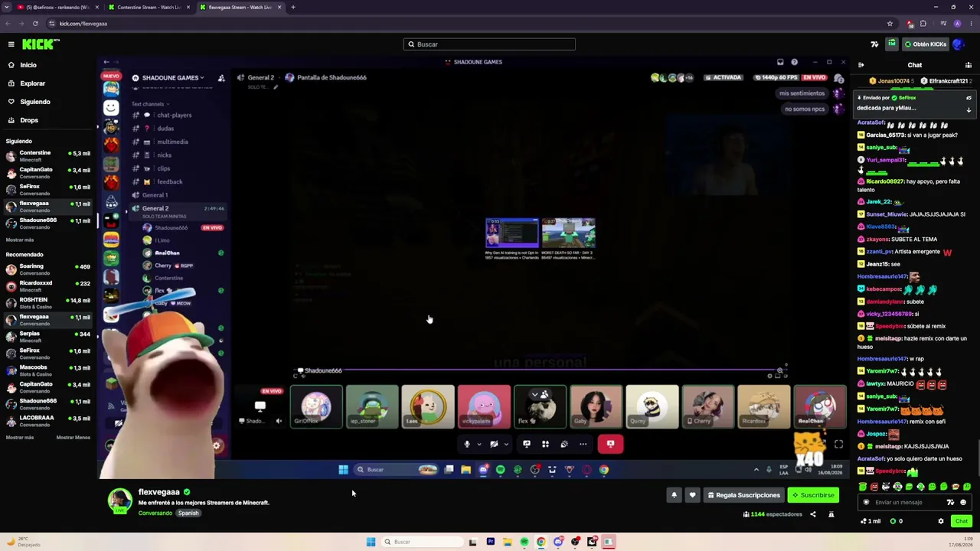
Task: Hide the pinned message from SeFirox
Action: pyautogui.click(x=969, y=98)
